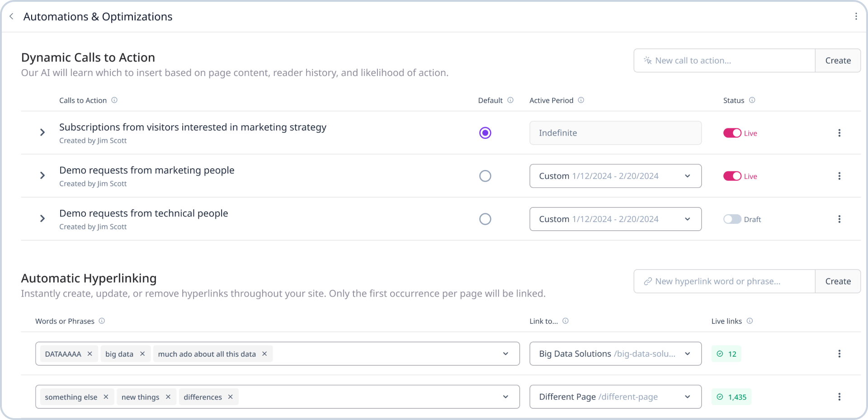868x420 pixels.
Task: Click info icon next to Live links header
Action: [x=750, y=321]
